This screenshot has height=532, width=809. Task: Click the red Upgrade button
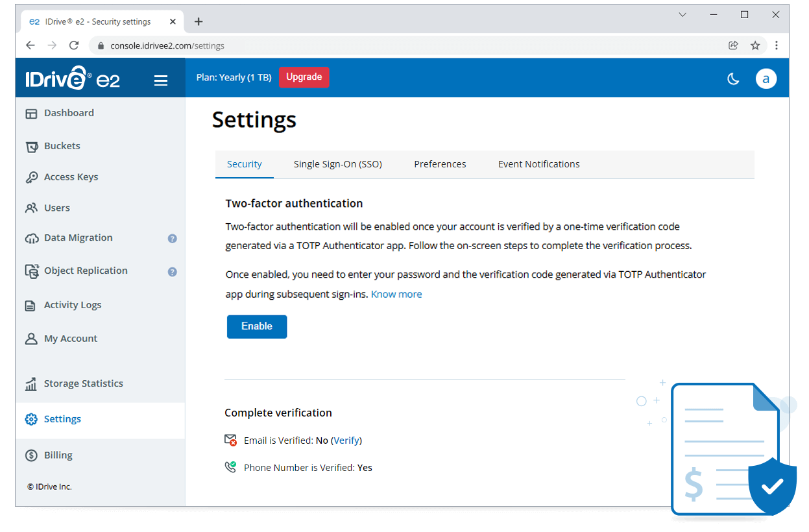(x=304, y=77)
